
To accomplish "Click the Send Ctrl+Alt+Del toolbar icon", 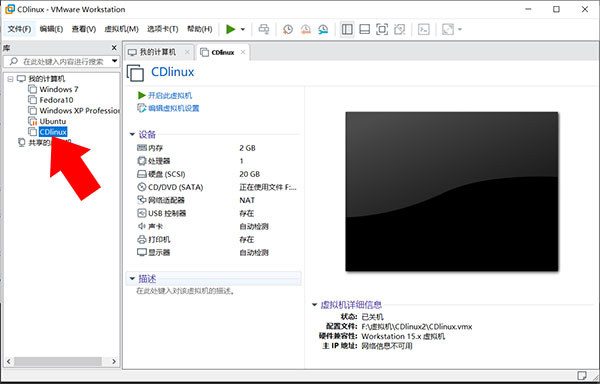I will [264, 29].
